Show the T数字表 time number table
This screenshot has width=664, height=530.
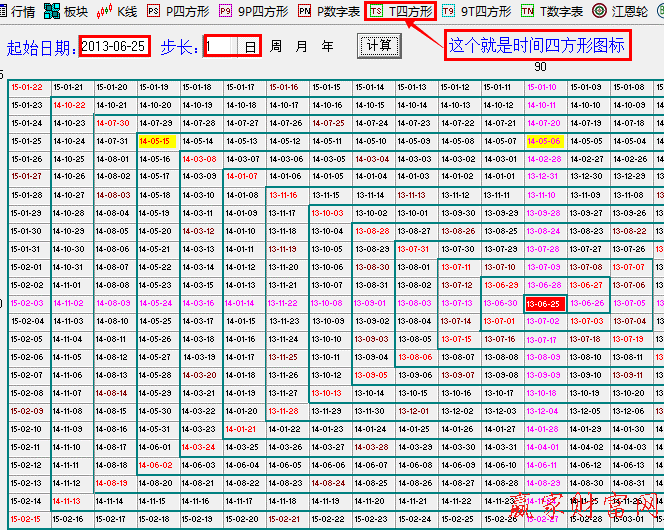[552, 12]
